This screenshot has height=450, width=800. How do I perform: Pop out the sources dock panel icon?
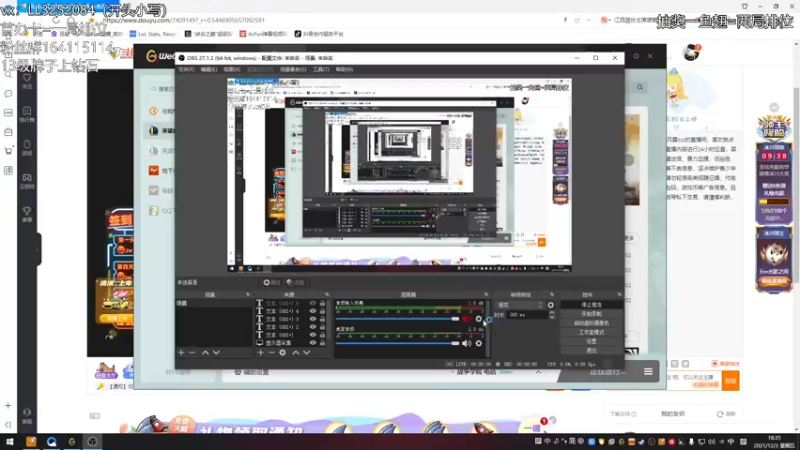click(327, 294)
